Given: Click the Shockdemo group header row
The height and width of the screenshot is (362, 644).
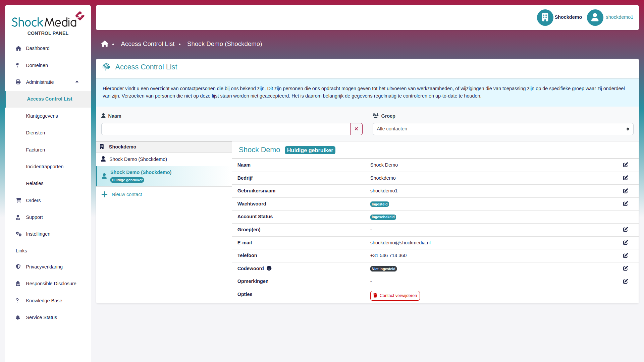Looking at the screenshot, I should (x=164, y=147).
